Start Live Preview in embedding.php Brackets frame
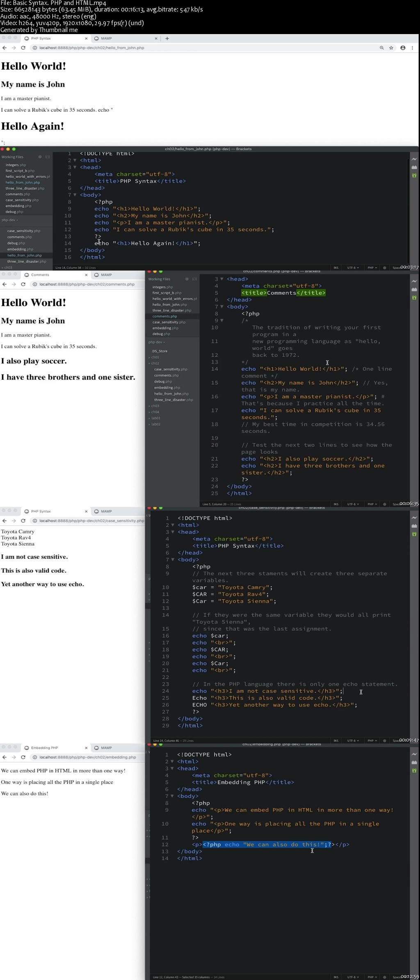Image resolution: width=420 pixels, height=980 pixels. [x=414, y=754]
